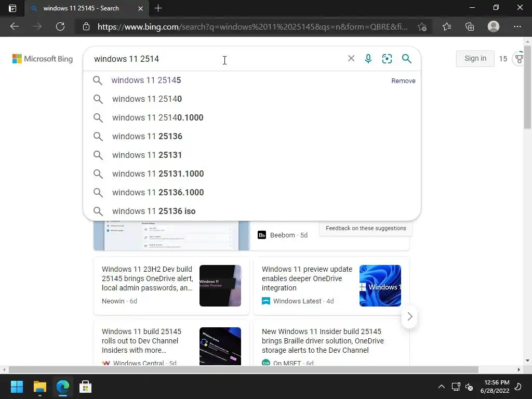The image size is (532, 399).
Task: Add this page to favorites star
Action: [x=422, y=27]
